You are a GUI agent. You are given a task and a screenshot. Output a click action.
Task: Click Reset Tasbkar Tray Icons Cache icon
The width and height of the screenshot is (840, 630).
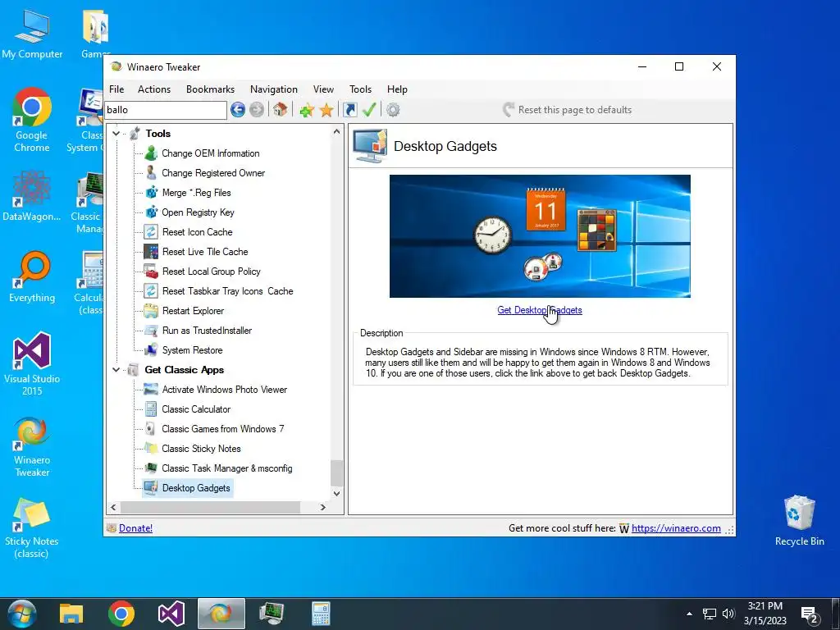coord(151,291)
